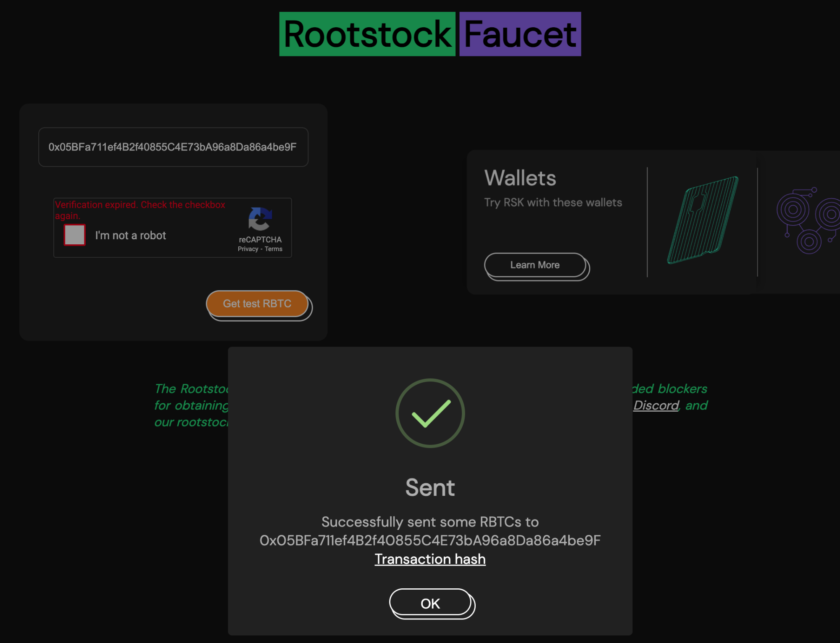
Task: Click the green success checkmark circle
Action: pyautogui.click(x=430, y=413)
